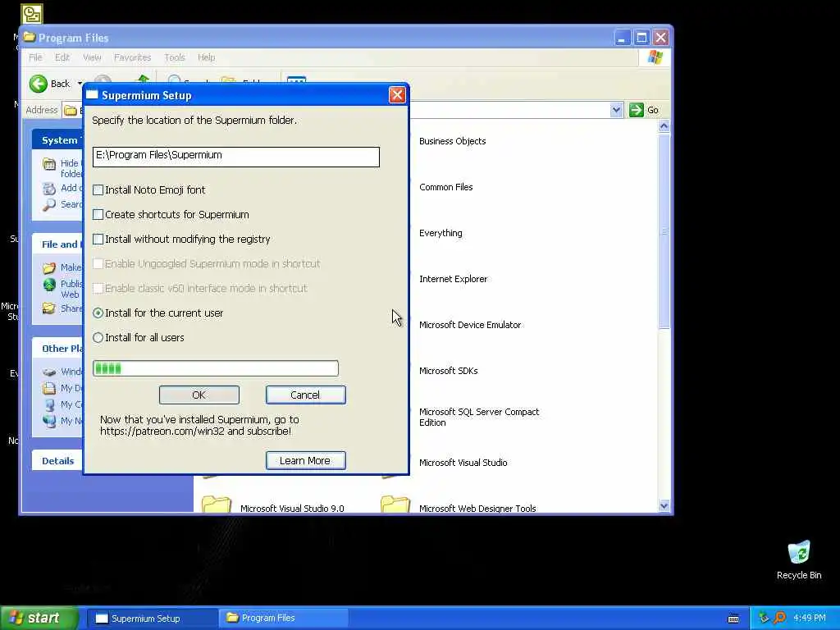The image size is (840, 630).
Task: Open File menu in Program Files window
Action: [35, 57]
